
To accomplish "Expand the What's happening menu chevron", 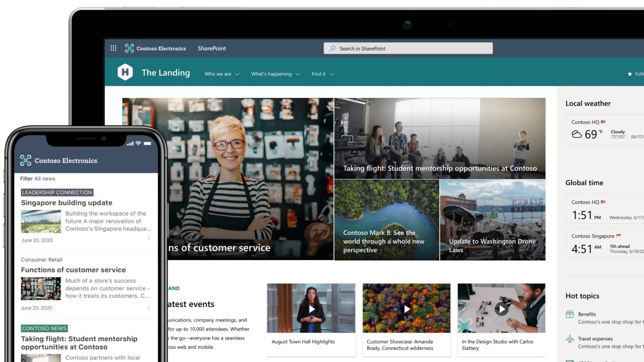I will click(298, 74).
